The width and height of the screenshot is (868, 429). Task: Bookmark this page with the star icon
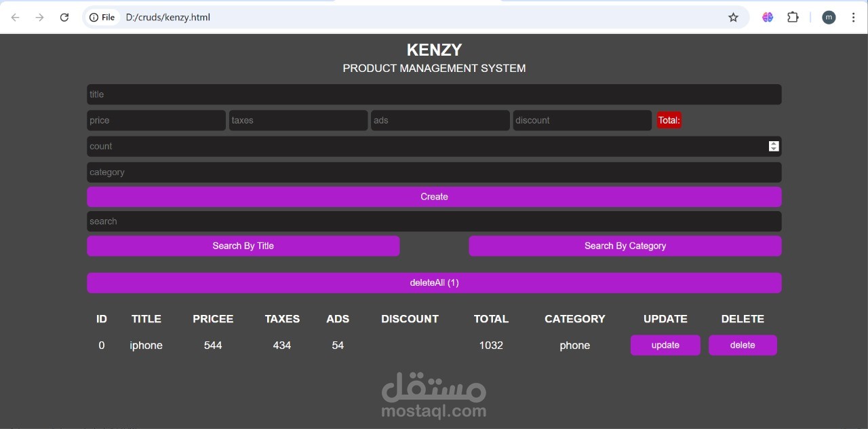[x=733, y=18]
